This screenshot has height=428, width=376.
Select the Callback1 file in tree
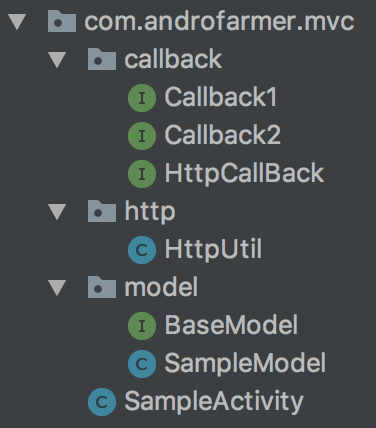pos(221,97)
